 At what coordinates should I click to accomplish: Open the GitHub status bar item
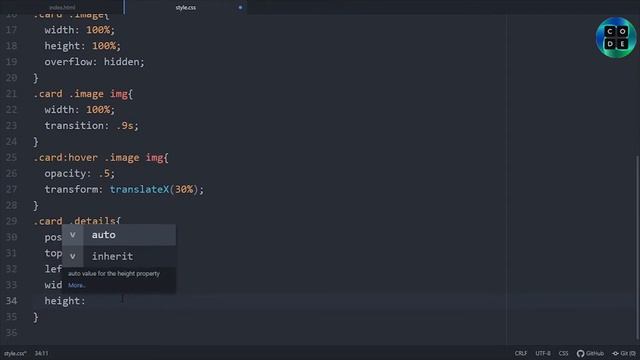coord(590,353)
